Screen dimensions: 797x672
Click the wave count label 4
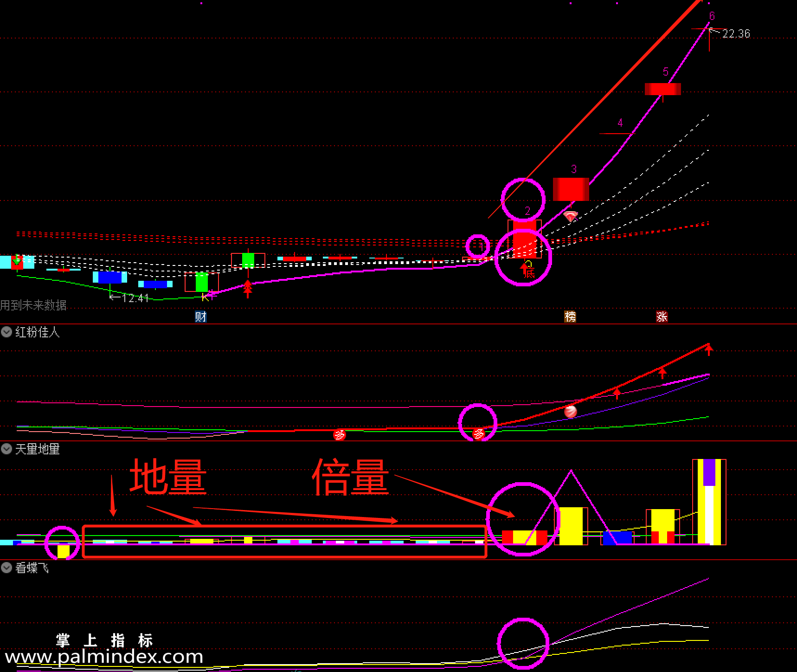point(620,123)
